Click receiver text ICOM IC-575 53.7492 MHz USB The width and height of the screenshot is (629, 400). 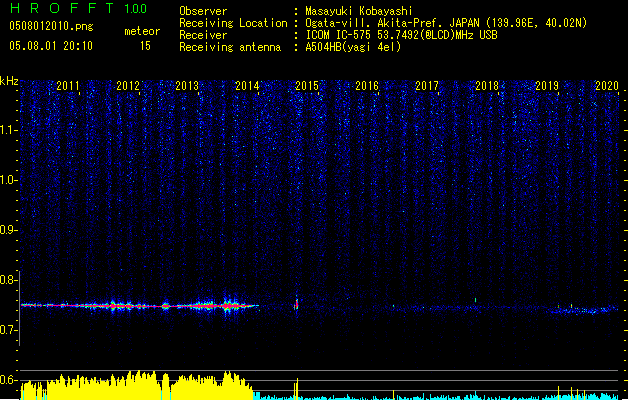(401, 35)
